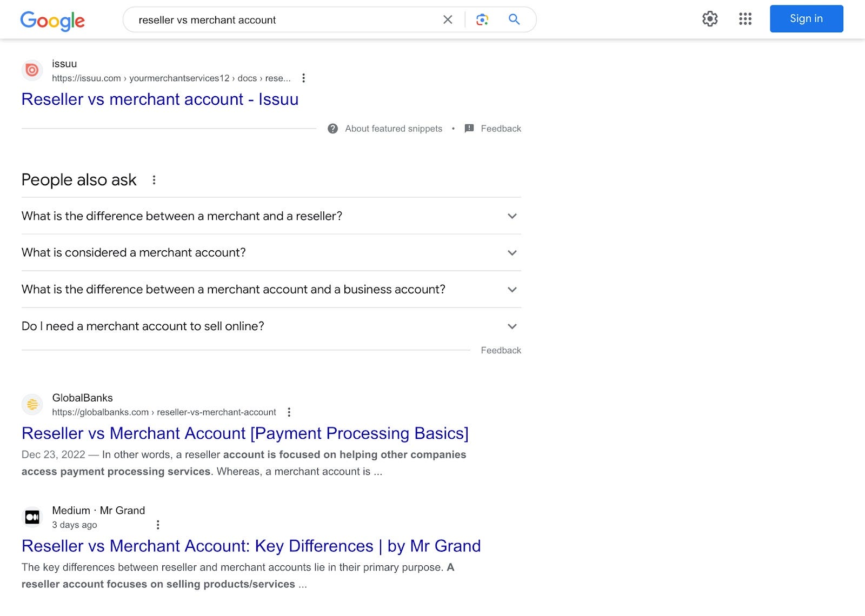Viewport: 865px width, 616px height.
Task: Click the GlobalBanks site name
Action: pos(83,398)
